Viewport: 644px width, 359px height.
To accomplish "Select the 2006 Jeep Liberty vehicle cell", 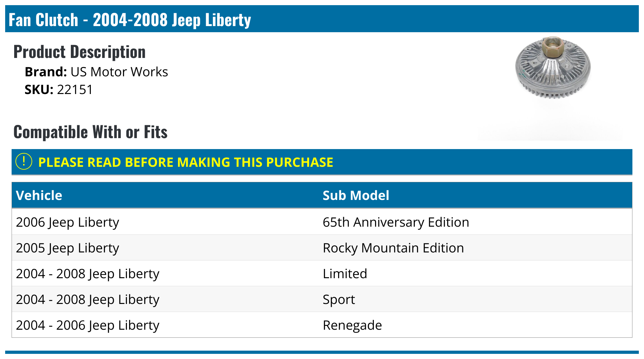I will (67, 222).
